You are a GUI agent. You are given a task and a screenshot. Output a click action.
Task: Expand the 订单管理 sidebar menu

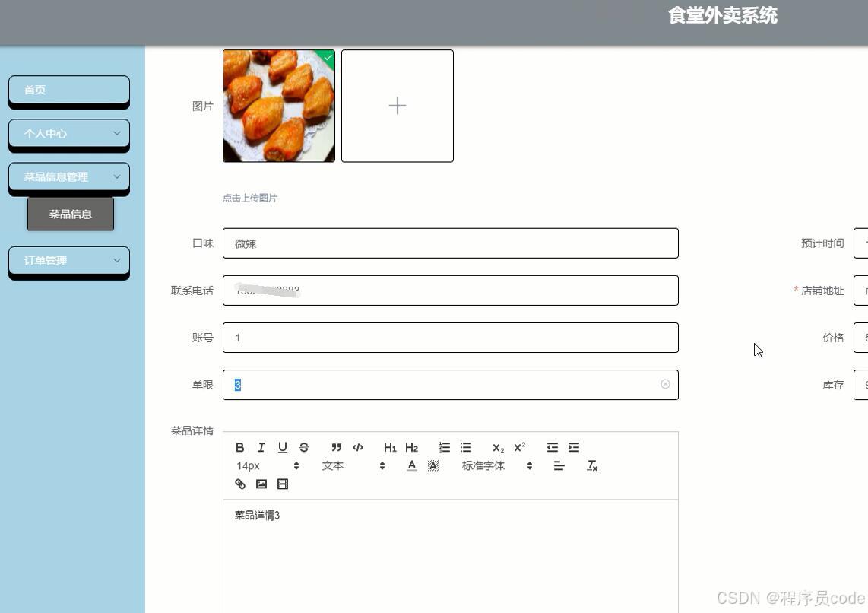click(x=69, y=261)
